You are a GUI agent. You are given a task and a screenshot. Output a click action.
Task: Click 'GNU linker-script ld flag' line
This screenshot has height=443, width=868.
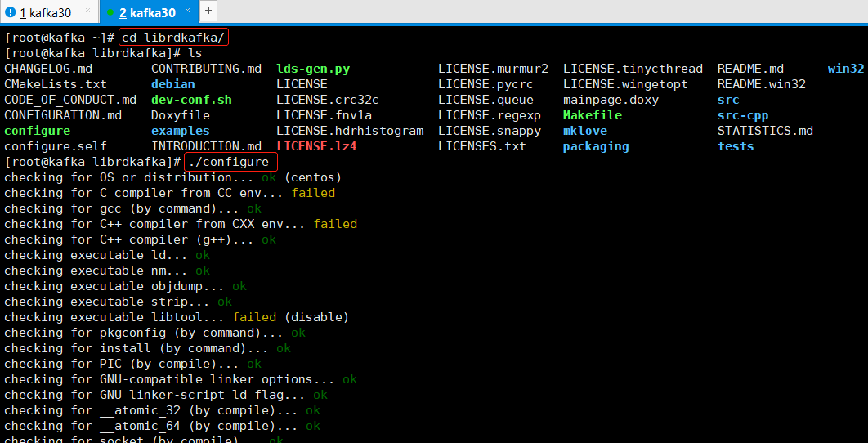166,394
